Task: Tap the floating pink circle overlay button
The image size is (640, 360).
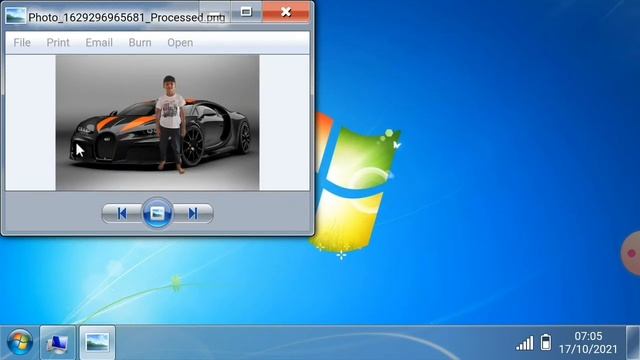Action: coord(631,253)
